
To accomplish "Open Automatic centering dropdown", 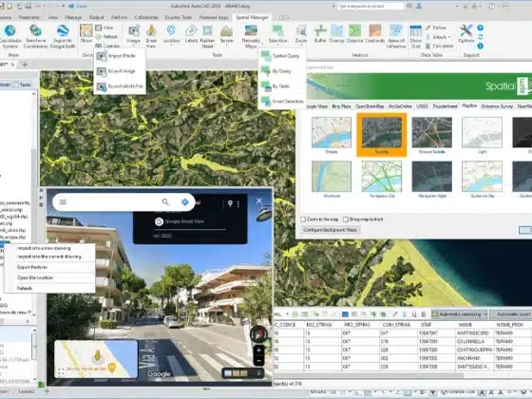I will click(x=485, y=314).
